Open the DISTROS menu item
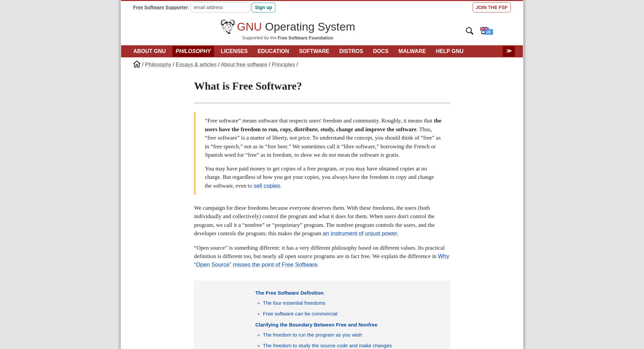644x349 pixels. click(351, 51)
